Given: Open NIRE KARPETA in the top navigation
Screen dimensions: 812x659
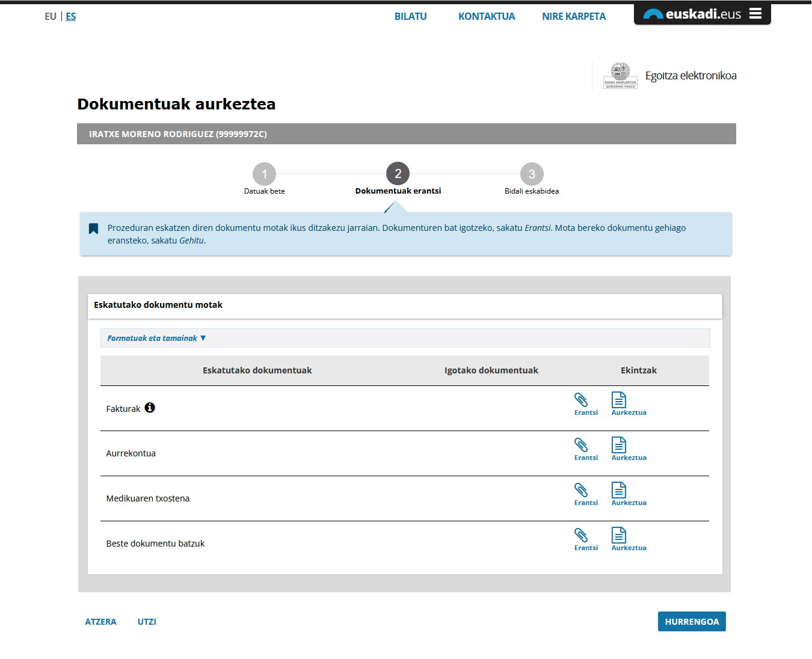Looking at the screenshot, I should pos(574,17).
